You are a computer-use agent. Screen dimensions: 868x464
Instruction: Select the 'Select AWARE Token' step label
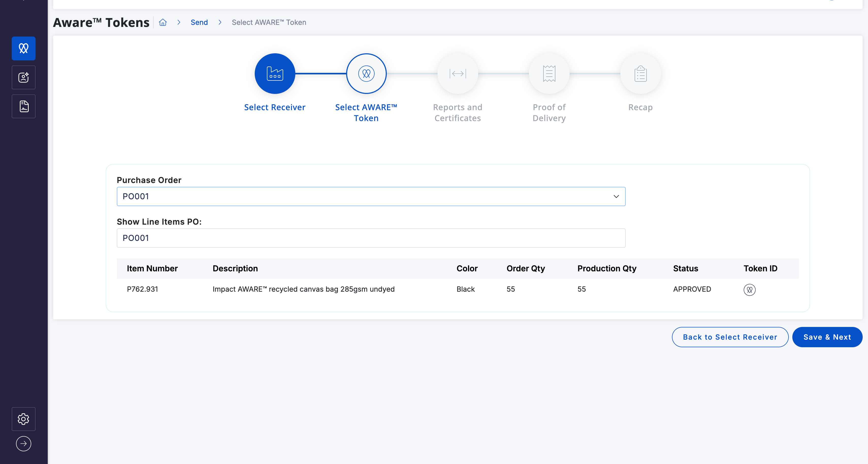366,113
